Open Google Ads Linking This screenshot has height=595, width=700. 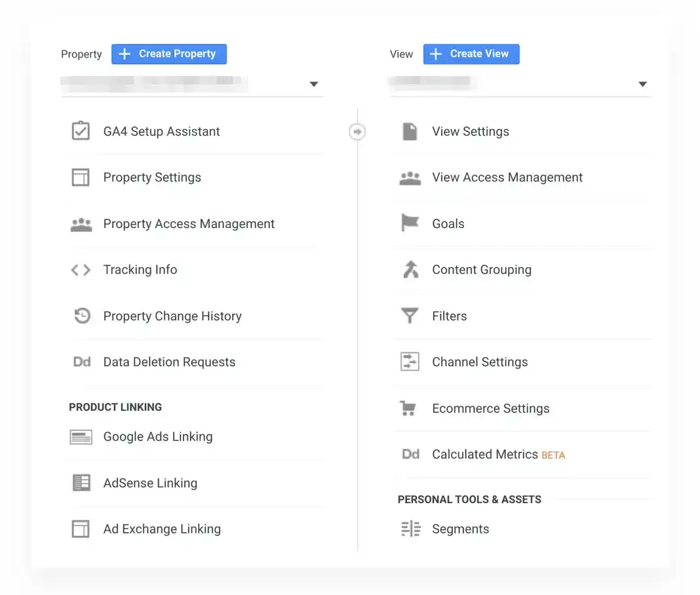[x=157, y=436]
